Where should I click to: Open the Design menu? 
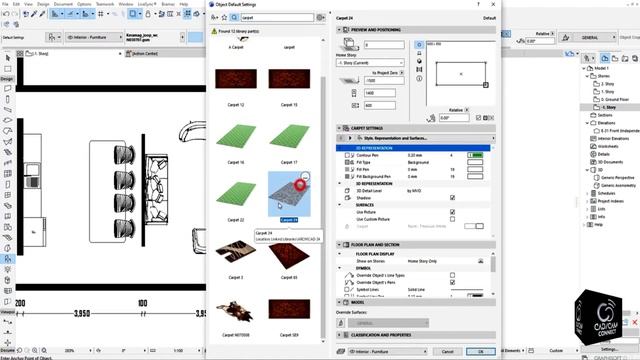click(x=43, y=4)
